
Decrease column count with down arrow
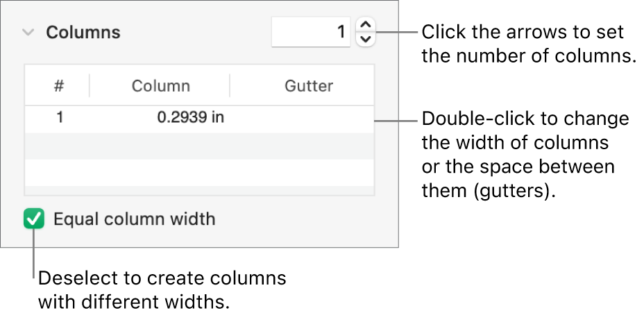tap(366, 39)
